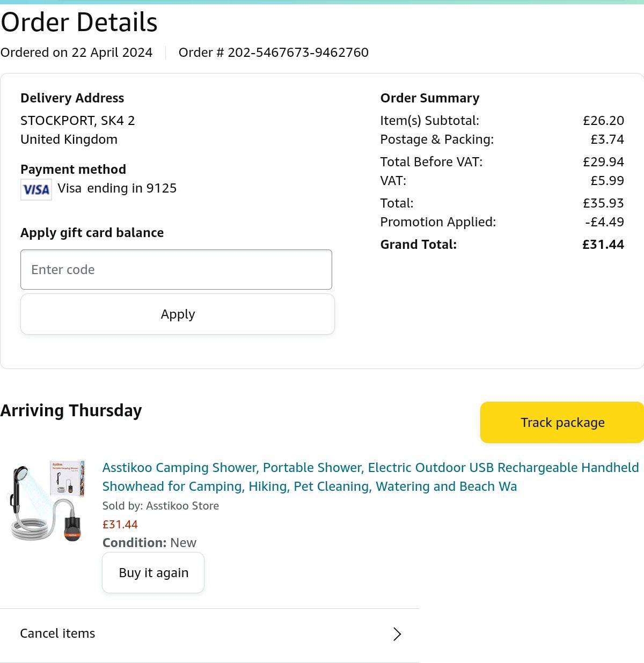Viewport: 644px width, 663px height.
Task: Click the red item price £31.44
Action: 120,525
